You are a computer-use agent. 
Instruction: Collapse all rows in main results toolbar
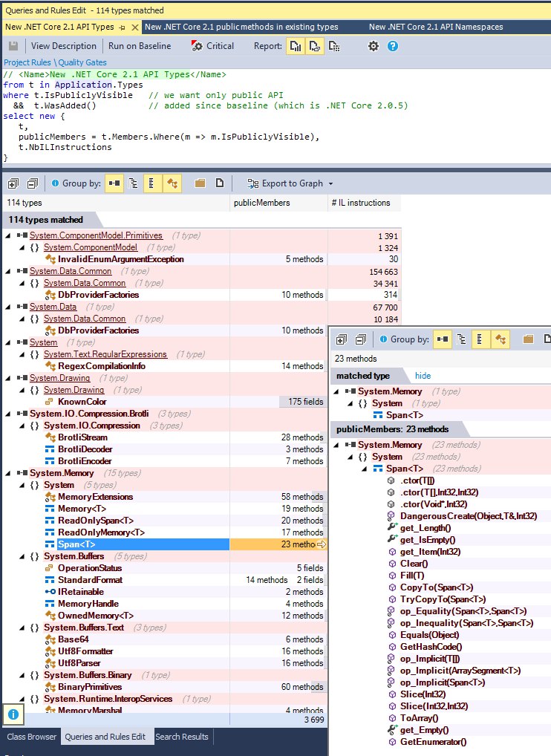(32, 183)
